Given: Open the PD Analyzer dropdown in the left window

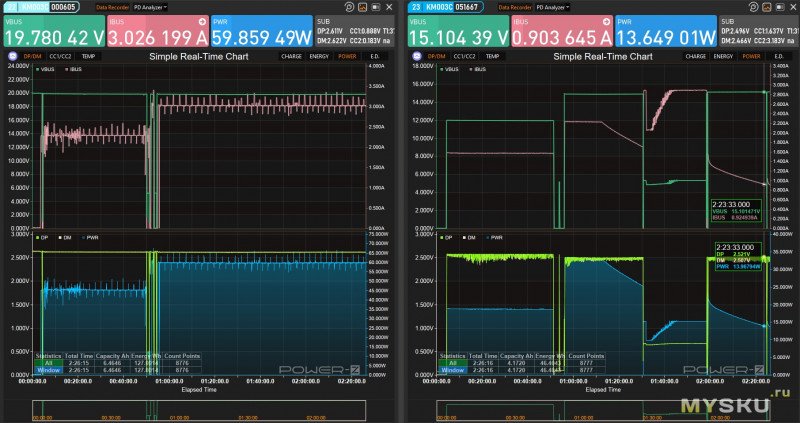Looking at the screenshot, I should 150,6.
